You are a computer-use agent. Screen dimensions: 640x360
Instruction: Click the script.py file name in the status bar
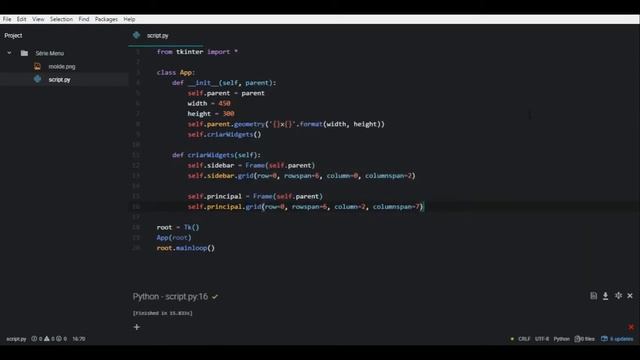click(16, 339)
